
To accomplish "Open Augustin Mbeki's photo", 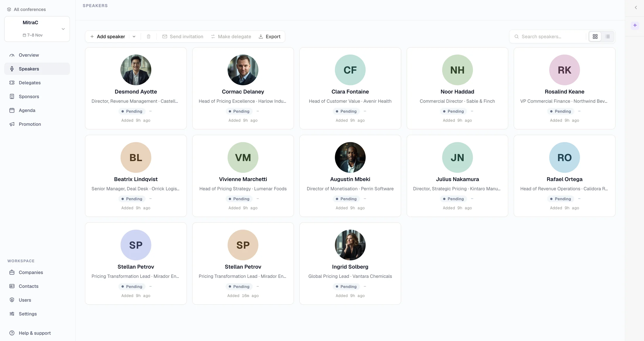I will (350, 157).
